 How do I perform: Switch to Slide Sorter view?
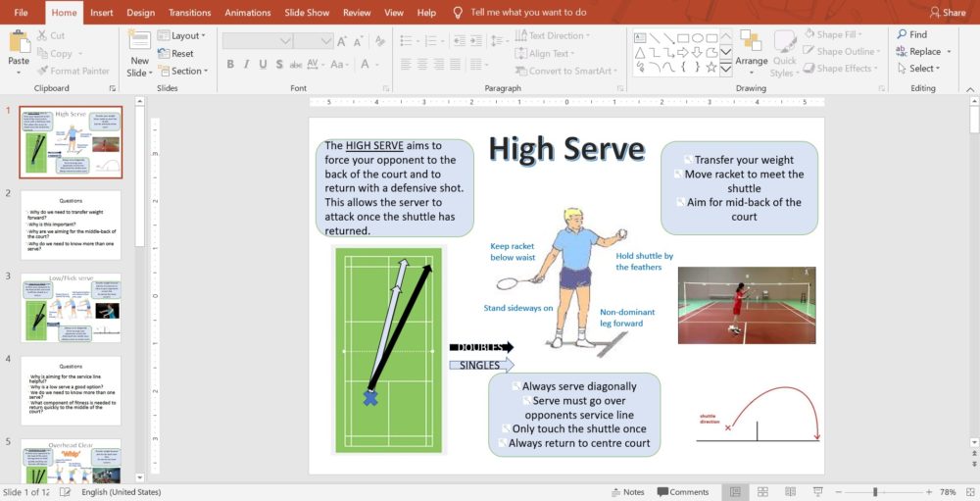click(x=762, y=491)
